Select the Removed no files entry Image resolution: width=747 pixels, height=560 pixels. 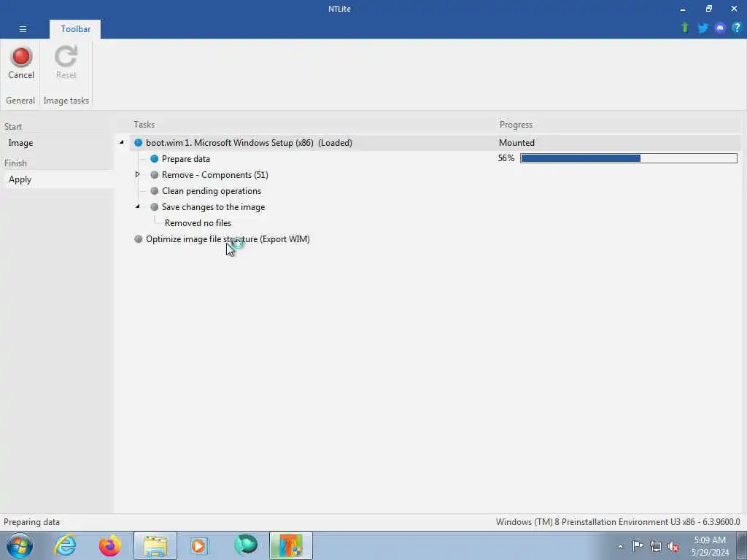(x=198, y=223)
